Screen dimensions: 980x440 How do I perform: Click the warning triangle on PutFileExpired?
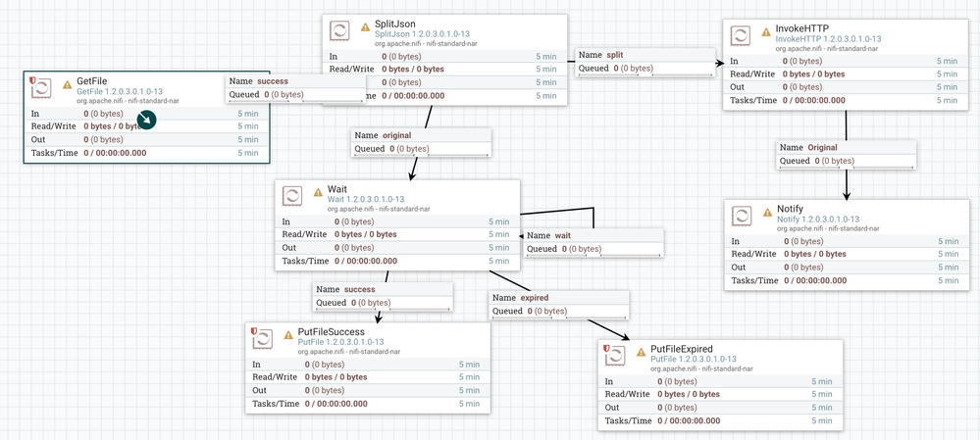(x=641, y=352)
